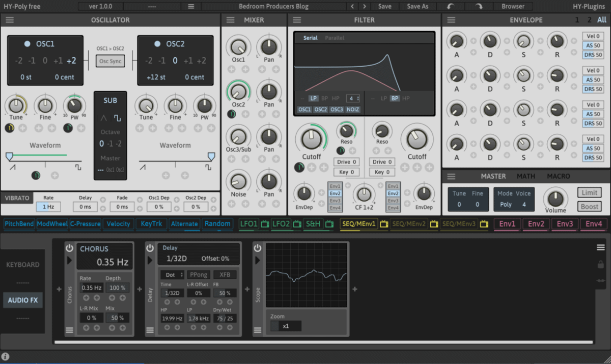Open the Envelope panel hamburger menu
Viewport: 611px width, 364px height.
450,20
